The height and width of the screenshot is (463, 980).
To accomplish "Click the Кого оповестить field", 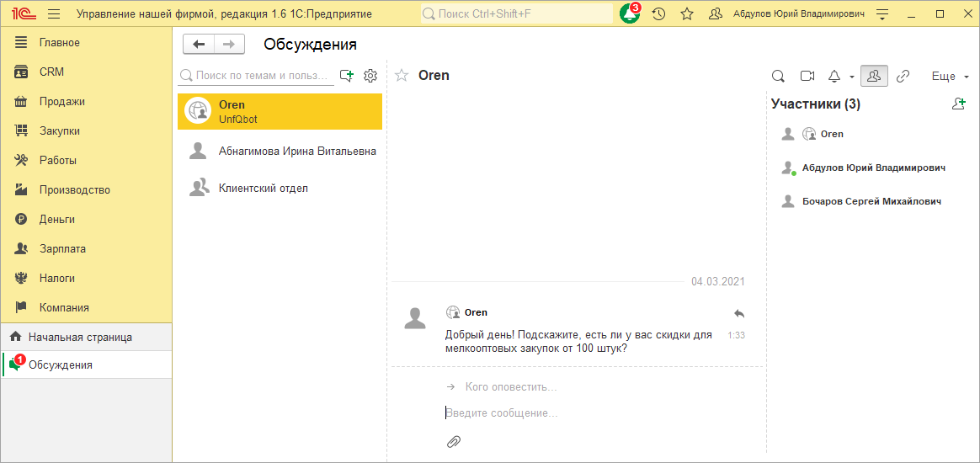I will 510,387.
